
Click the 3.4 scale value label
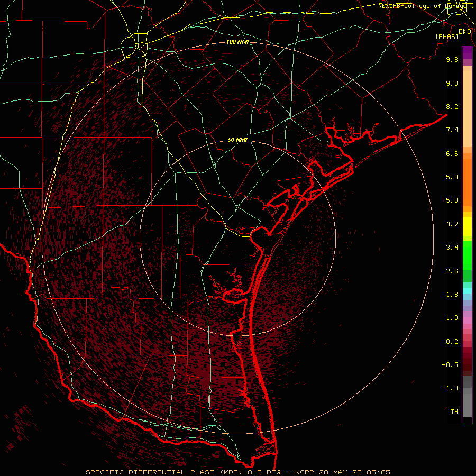pyautogui.click(x=452, y=248)
